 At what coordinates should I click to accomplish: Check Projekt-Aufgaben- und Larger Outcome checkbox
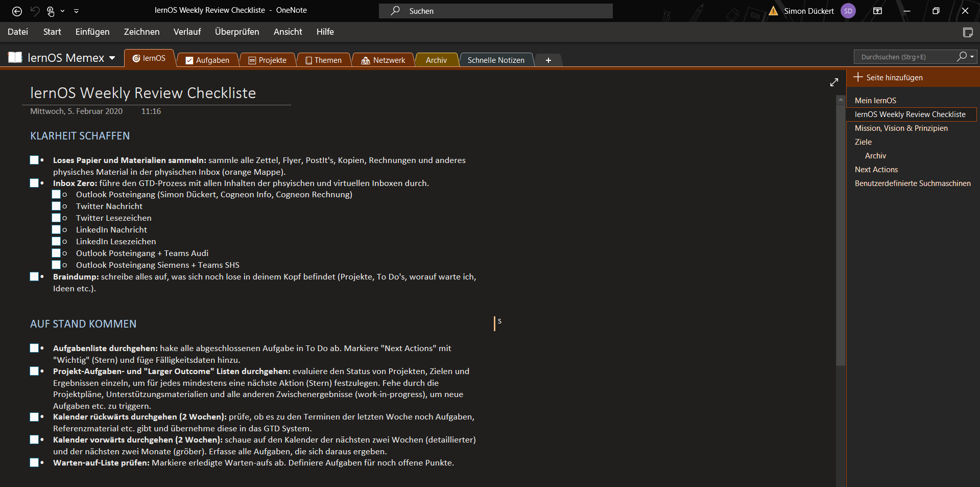point(34,371)
